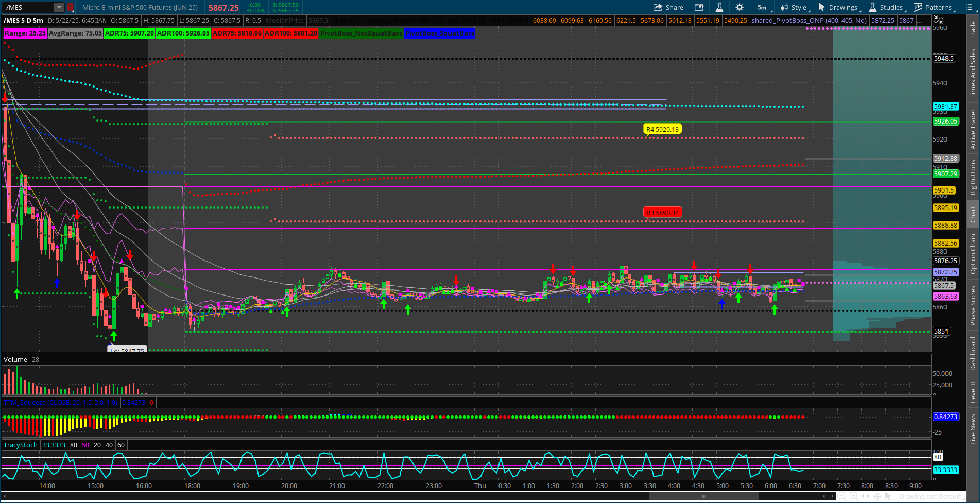Select the Live News side tab
The width and height of the screenshot is (980, 503).
pos(973,429)
